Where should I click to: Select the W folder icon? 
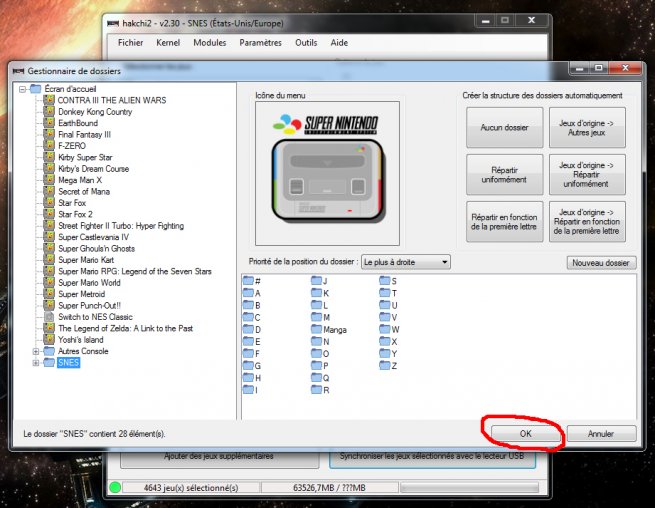coord(385,329)
